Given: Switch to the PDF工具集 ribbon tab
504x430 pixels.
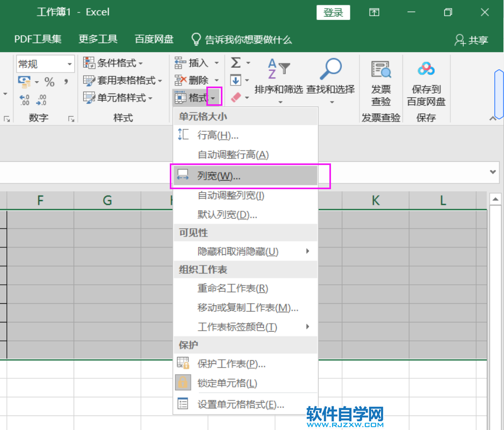Looking at the screenshot, I should pos(38,39).
